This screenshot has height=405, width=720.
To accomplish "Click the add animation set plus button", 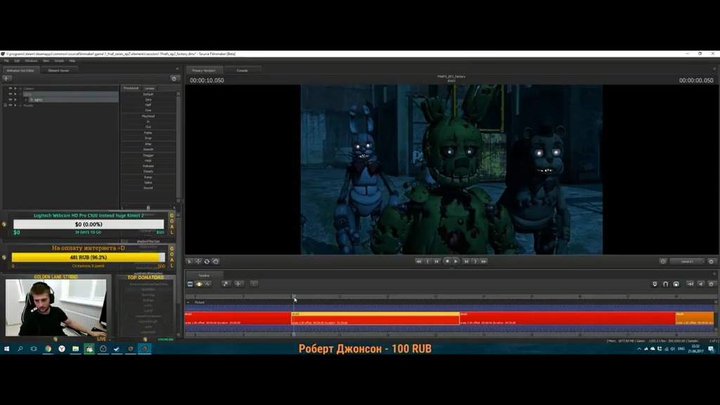I will point(7,79).
